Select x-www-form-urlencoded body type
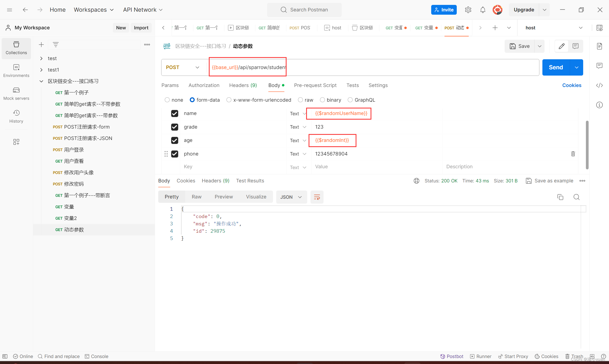609x364 pixels. [229, 100]
